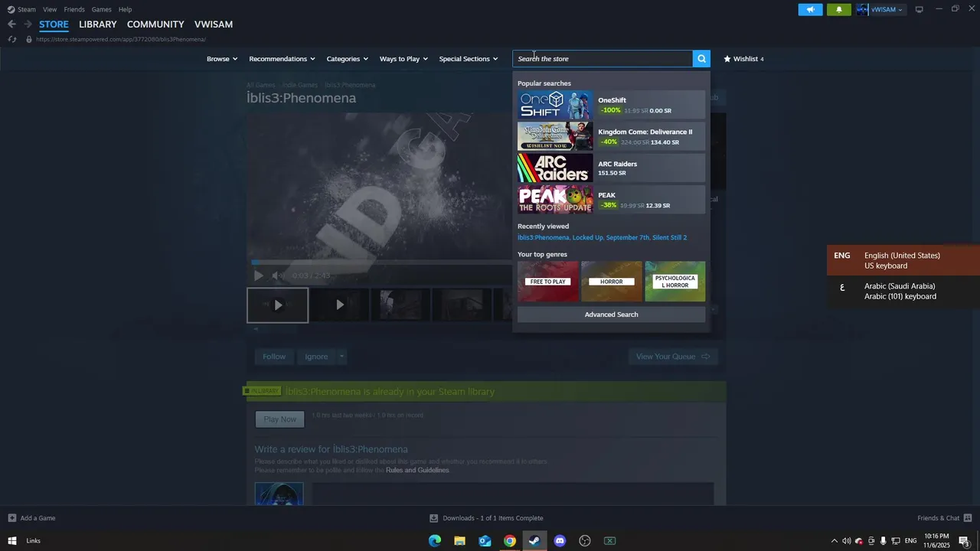The width and height of the screenshot is (980, 551).
Task: Select the PEAK search result
Action: click(x=611, y=199)
